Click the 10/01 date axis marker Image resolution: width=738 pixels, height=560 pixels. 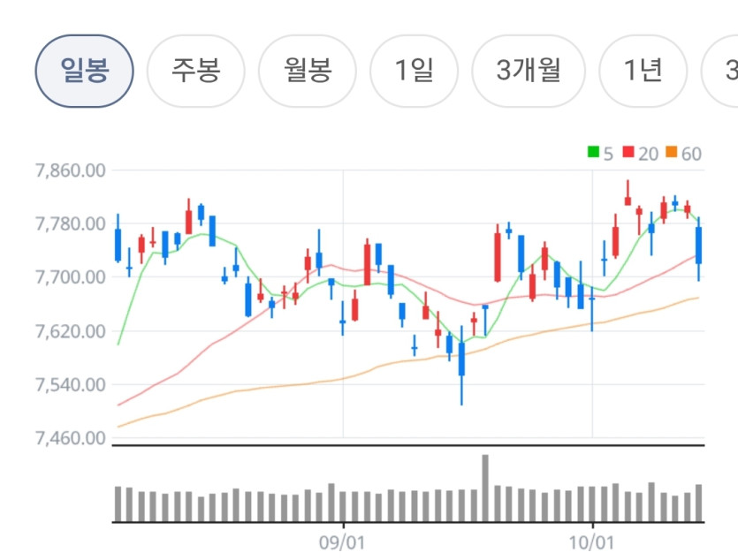tap(591, 542)
